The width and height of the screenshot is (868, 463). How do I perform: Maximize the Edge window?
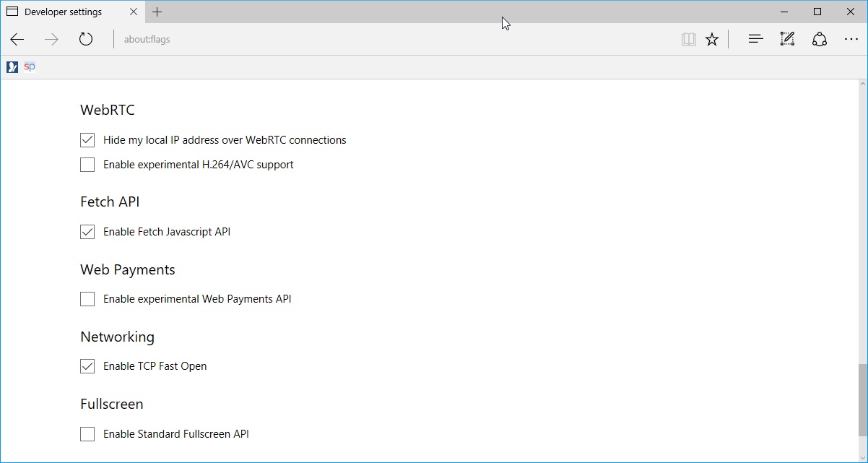pyautogui.click(x=817, y=12)
